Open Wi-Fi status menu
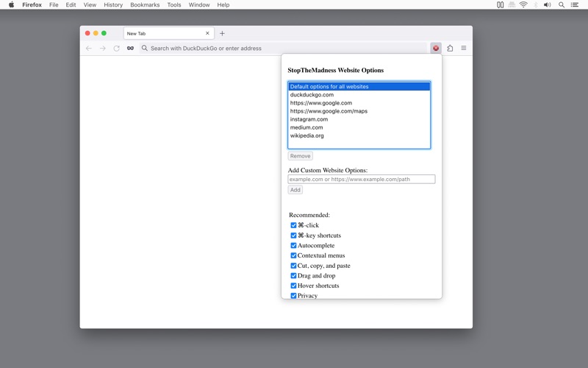This screenshot has height=368, width=588. (x=523, y=5)
